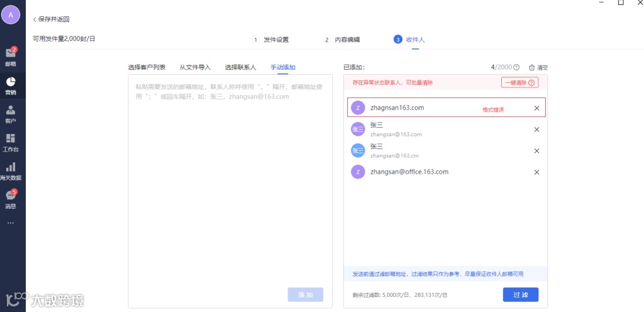Click 保存并返回 back link
Screen dimensions: 644x312
coord(52,19)
